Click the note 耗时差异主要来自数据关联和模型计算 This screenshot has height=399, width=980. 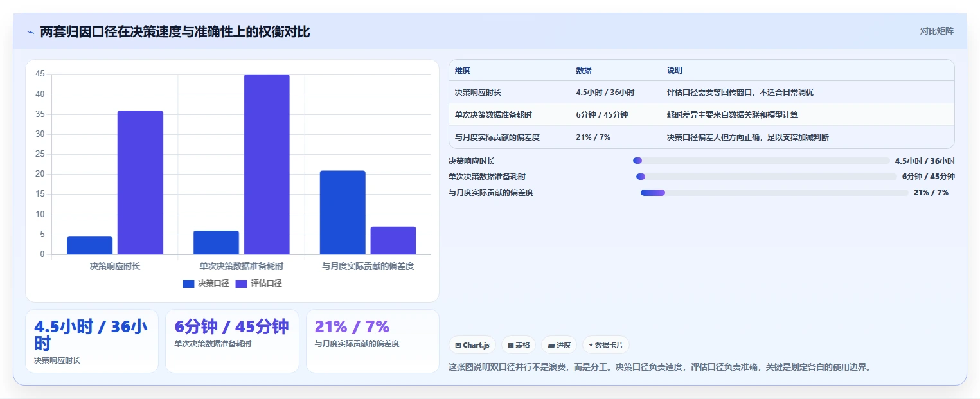(x=734, y=115)
